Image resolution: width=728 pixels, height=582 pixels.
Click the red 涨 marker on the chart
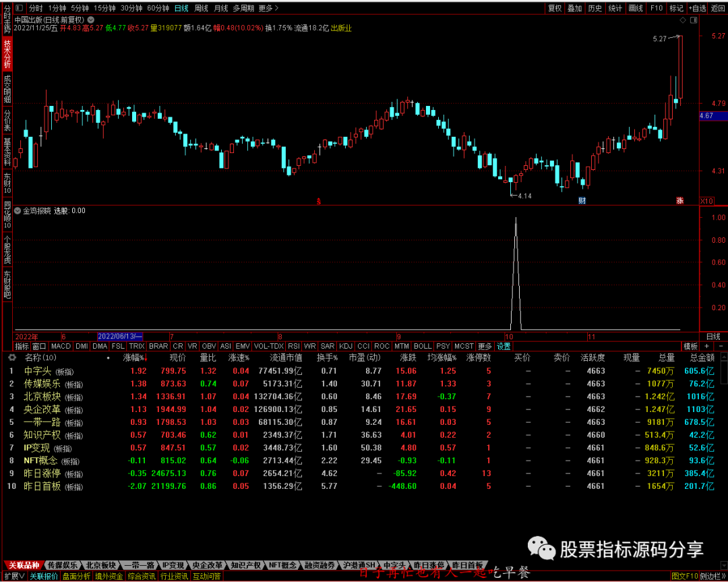pos(679,201)
